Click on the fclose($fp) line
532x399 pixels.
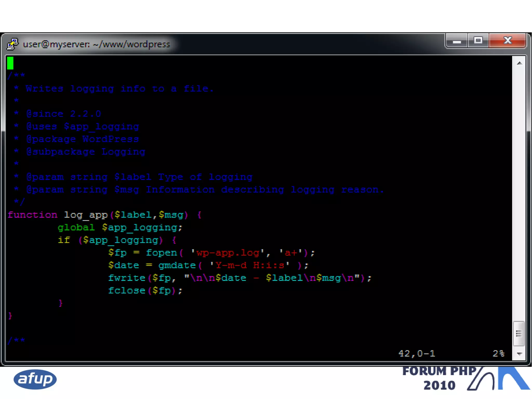tap(145, 291)
